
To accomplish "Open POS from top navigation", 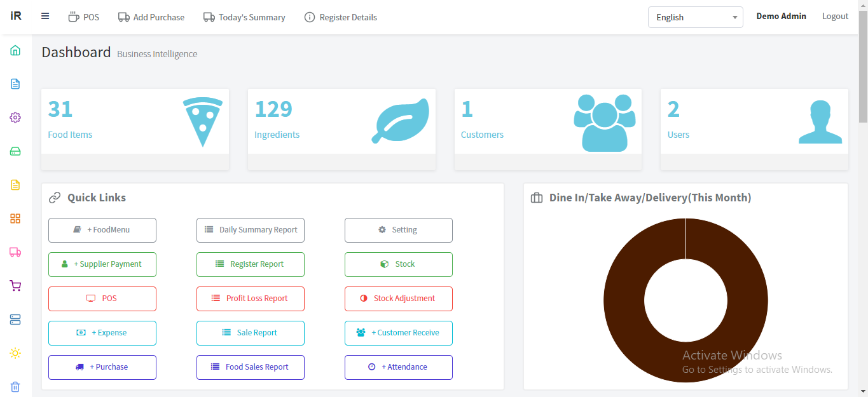I will 84,17.
